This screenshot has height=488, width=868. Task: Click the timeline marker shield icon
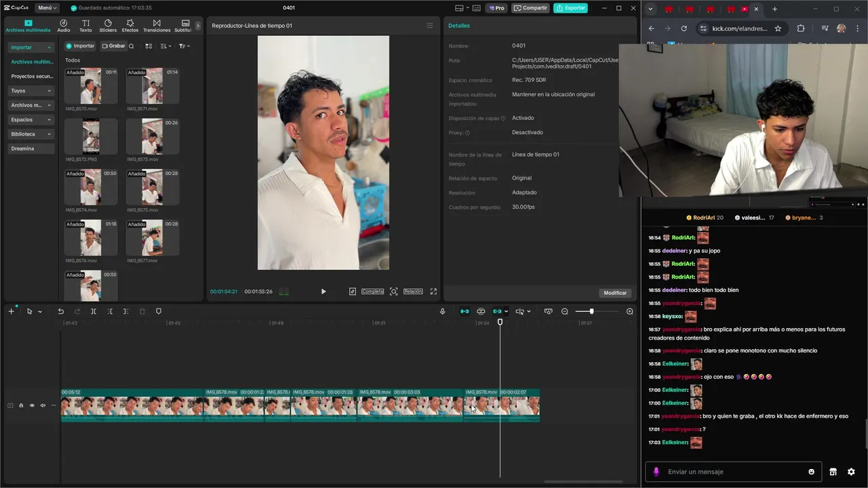pos(159,311)
